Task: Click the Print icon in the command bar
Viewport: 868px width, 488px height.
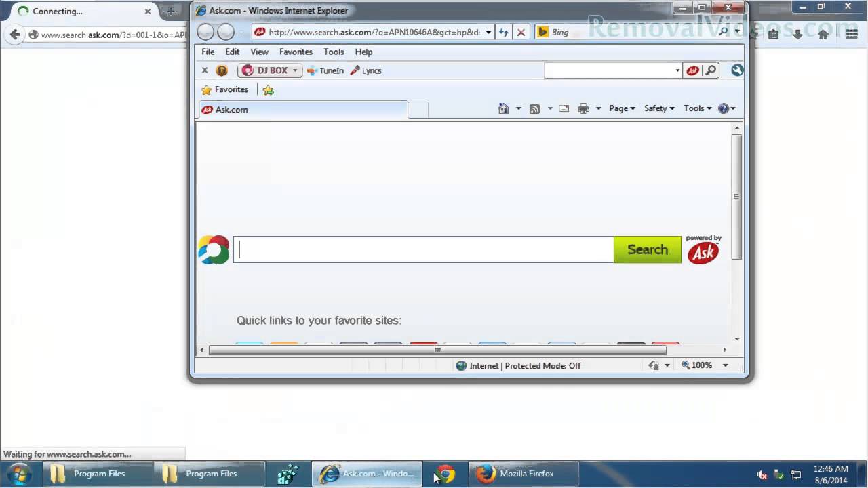Action: pyautogui.click(x=583, y=108)
